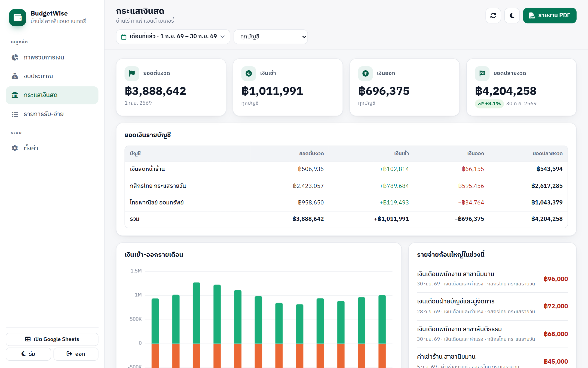Click เปิด Google Sheets button

tap(52, 339)
